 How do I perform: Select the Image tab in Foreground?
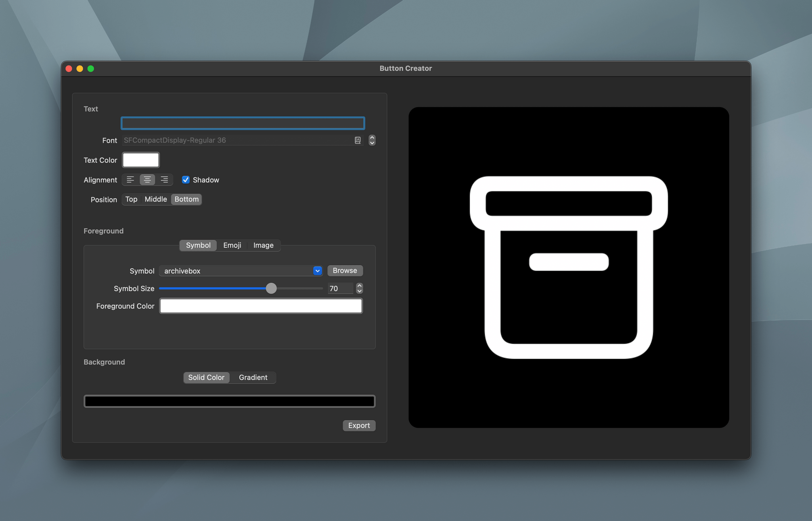click(263, 244)
